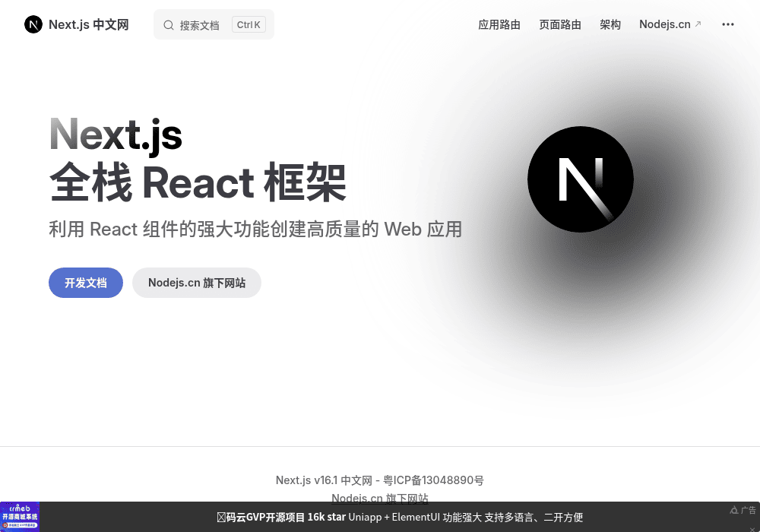Open the 页面路由 nav item
The height and width of the screenshot is (532, 760).
tap(560, 24)
